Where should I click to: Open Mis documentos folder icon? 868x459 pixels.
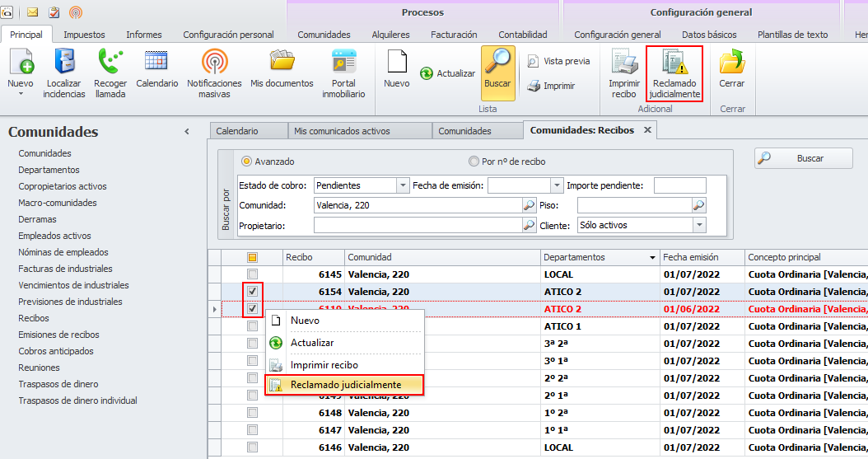[x=282, y=63]
